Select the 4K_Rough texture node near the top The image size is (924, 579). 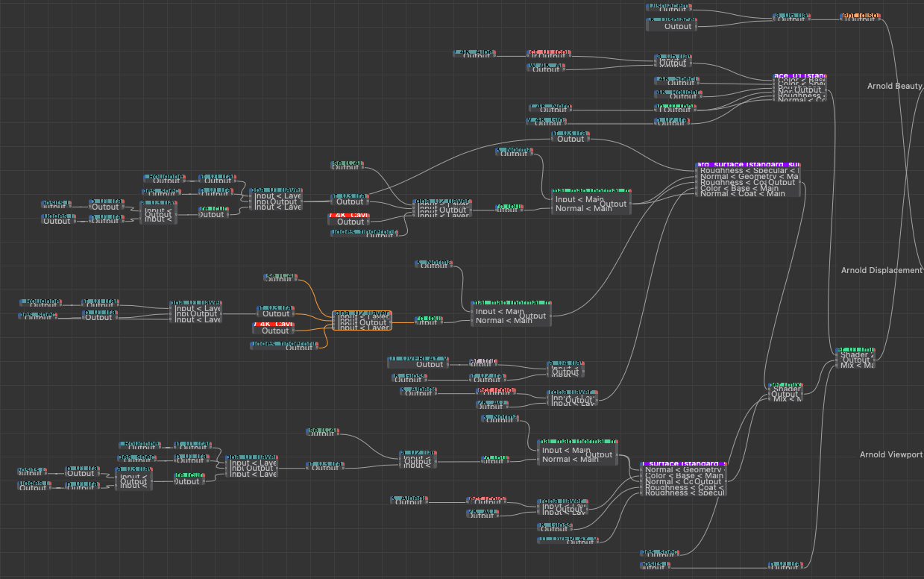tap(678, 94)
